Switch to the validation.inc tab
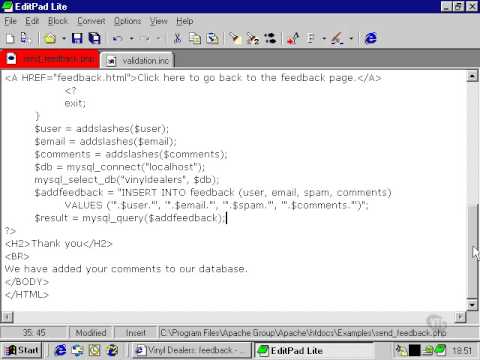The width and height of the screenshot is (480, 360). point(137,60)
